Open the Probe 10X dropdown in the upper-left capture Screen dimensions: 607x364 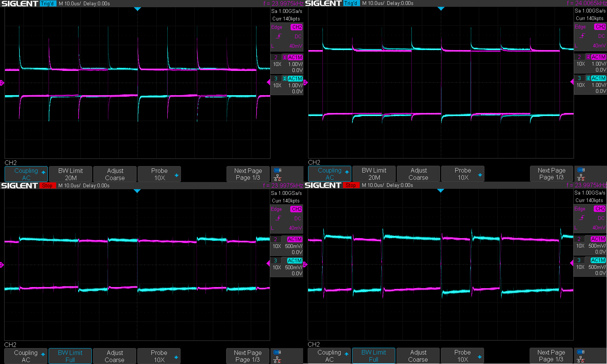(159, 174)
